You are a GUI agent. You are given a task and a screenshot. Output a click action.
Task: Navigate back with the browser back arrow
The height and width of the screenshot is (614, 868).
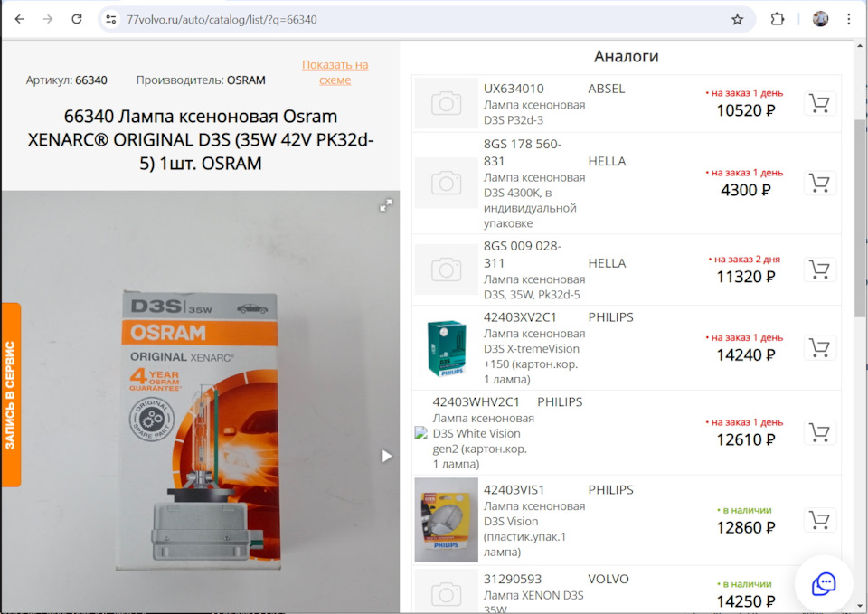[18, 18]
